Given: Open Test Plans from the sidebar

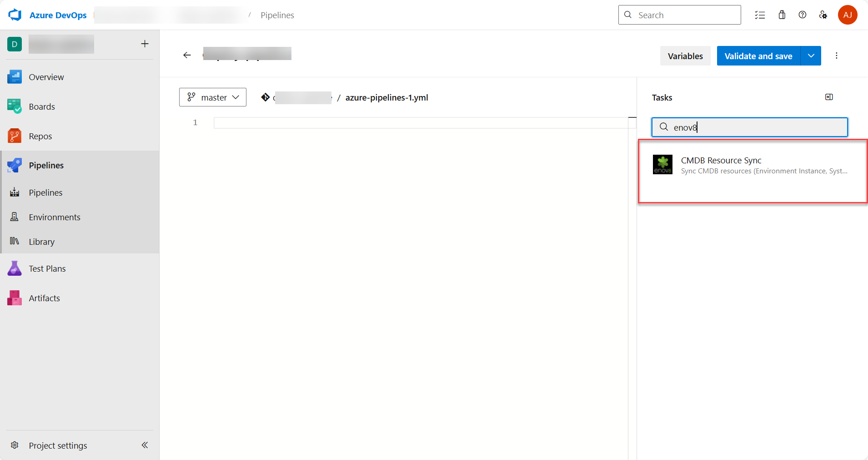Looking at the screenshot, I should click(47, 268).
